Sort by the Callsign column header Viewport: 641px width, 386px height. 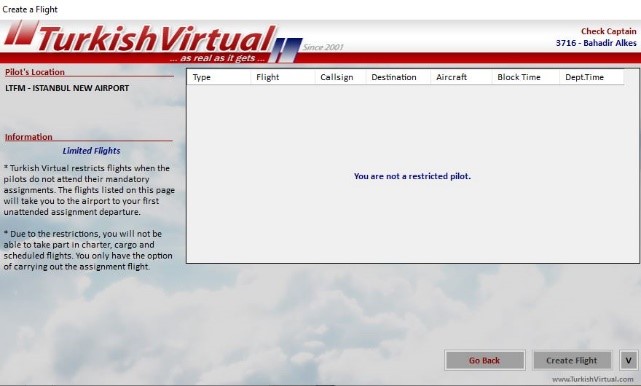coord(340,77)
